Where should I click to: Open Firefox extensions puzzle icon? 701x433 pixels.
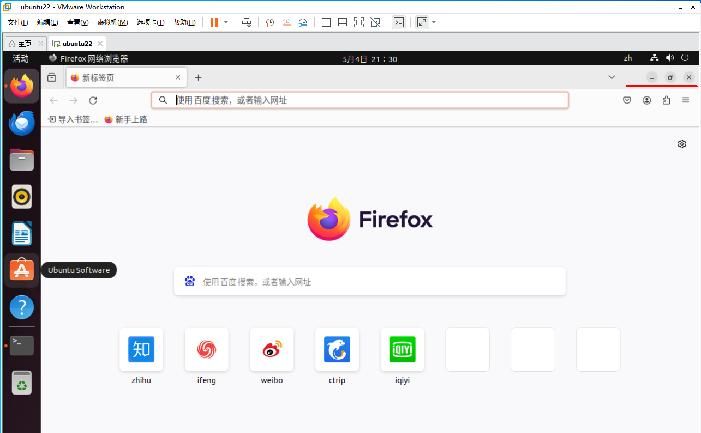(666, 100)
